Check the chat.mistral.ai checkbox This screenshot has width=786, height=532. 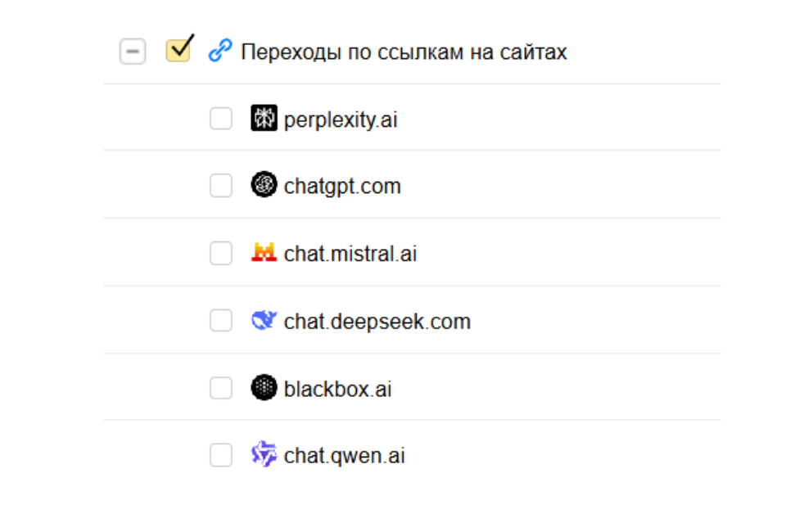click(221, 253)
